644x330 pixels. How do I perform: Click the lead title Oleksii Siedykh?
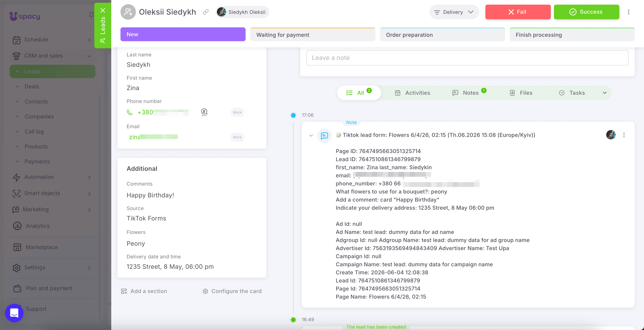167,12
